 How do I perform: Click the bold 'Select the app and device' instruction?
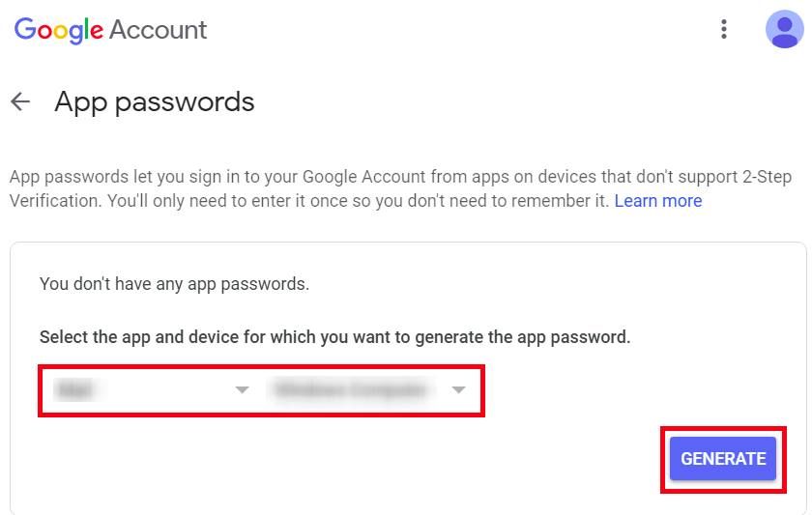pyautogui.click(x=334, y=337)
